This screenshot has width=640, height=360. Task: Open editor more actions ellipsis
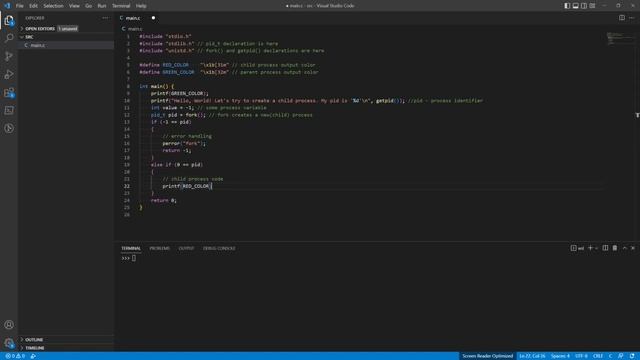point(632,18)
